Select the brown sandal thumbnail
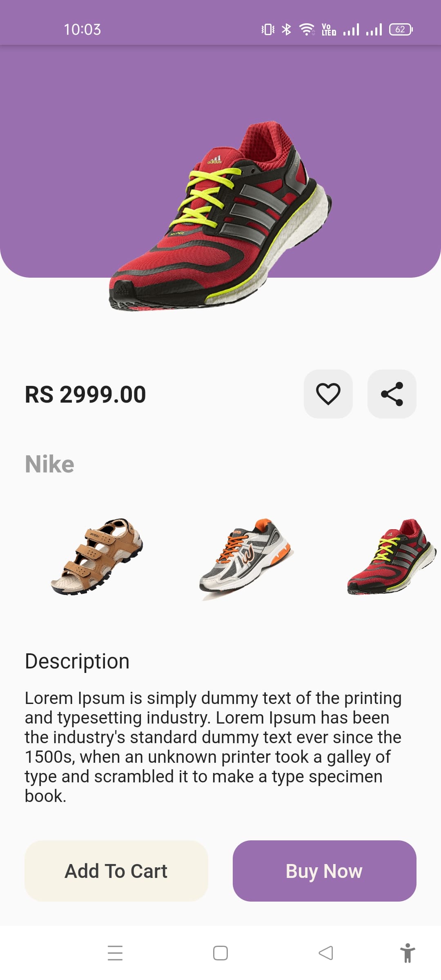Image resolution: width=441 pixels, height=980 pixels. 97,556
